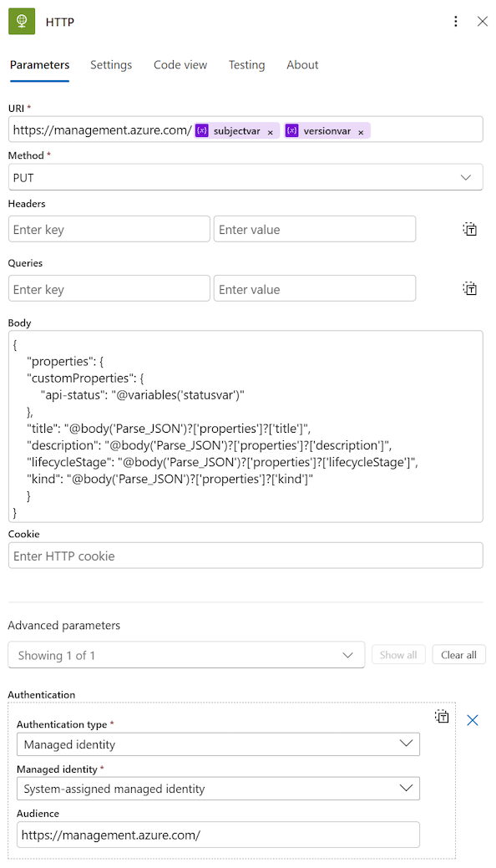Switch Authentication to text input mode
The image size is (496, 868).
coord(442,716)
